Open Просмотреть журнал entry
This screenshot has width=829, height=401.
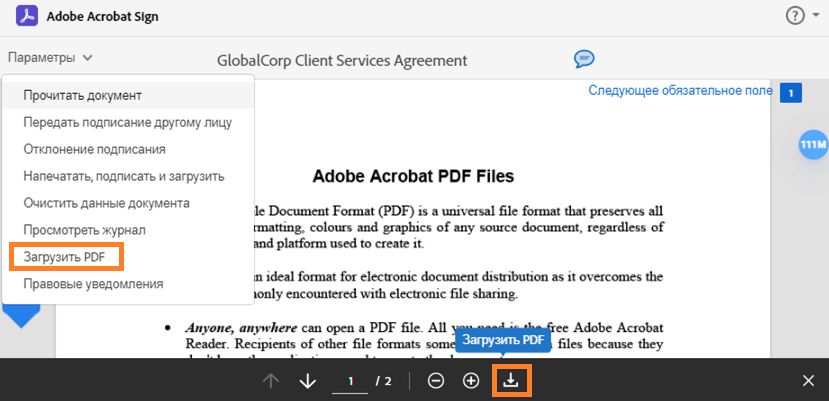[x=127, y=230]
